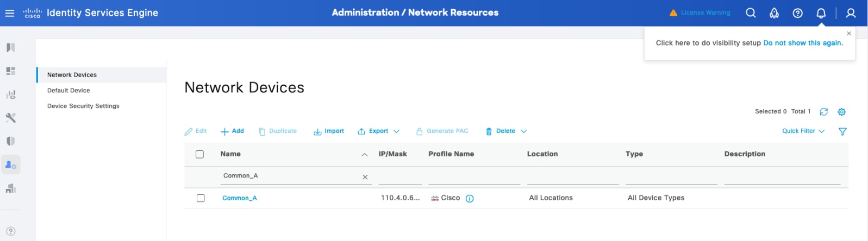Viewport: 868px width, 241px height.
Task: Click the search magnifier icon in header
Action: (x=751, y=13)
